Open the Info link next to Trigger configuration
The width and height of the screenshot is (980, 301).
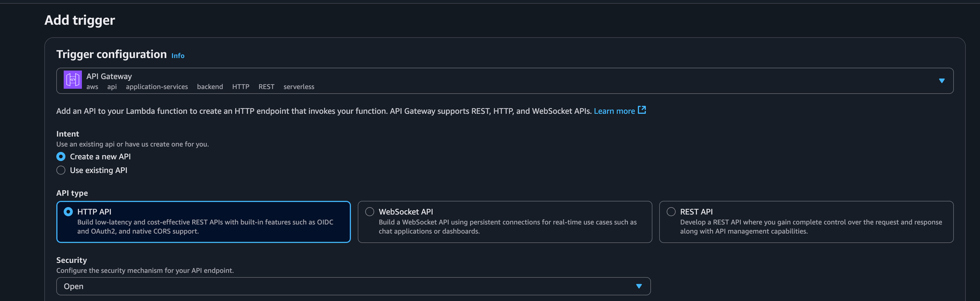pos(178,56)
